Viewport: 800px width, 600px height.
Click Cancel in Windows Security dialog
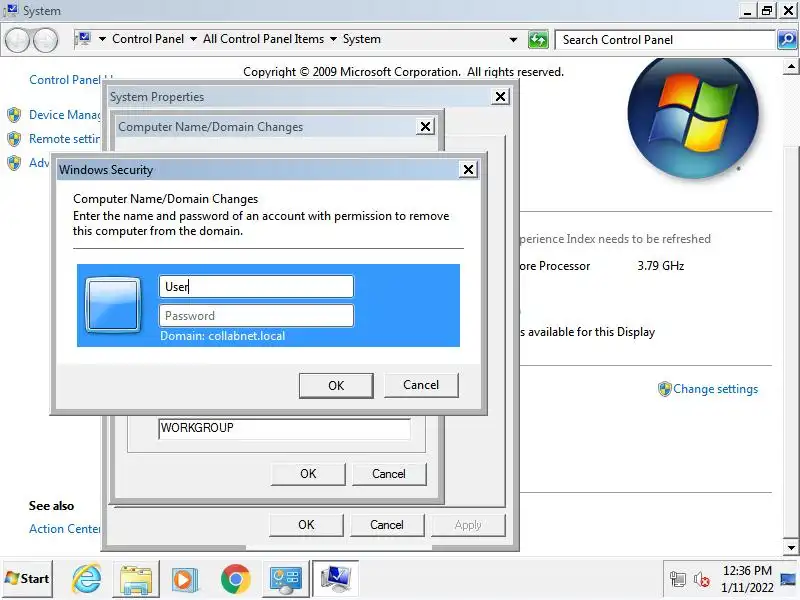coord(421,385)
